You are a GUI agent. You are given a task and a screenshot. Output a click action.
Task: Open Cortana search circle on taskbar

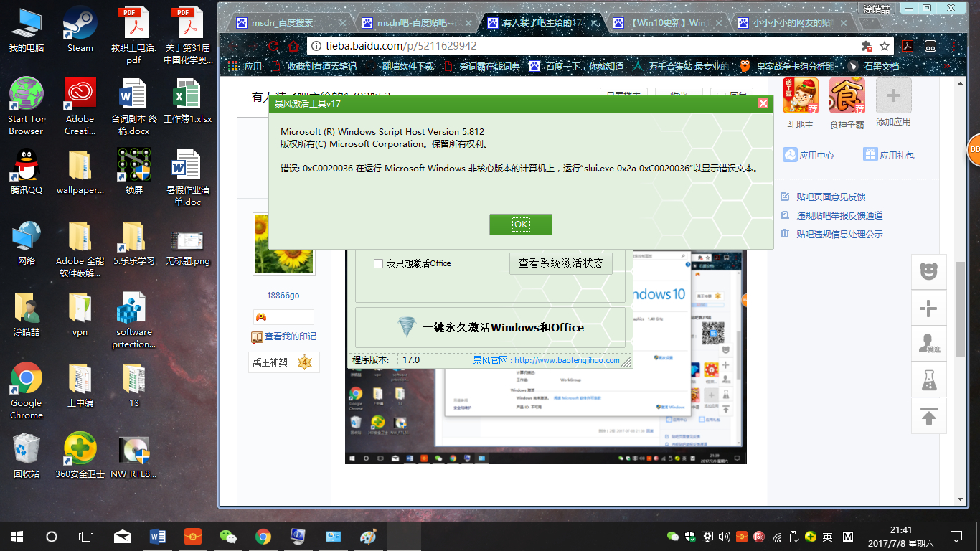click(52, 537)
